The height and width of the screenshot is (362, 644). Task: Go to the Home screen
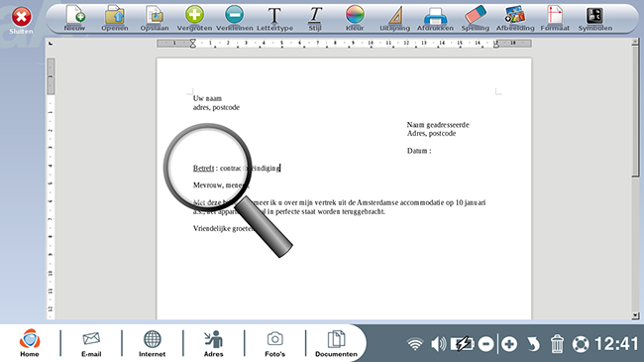[30, 343]
